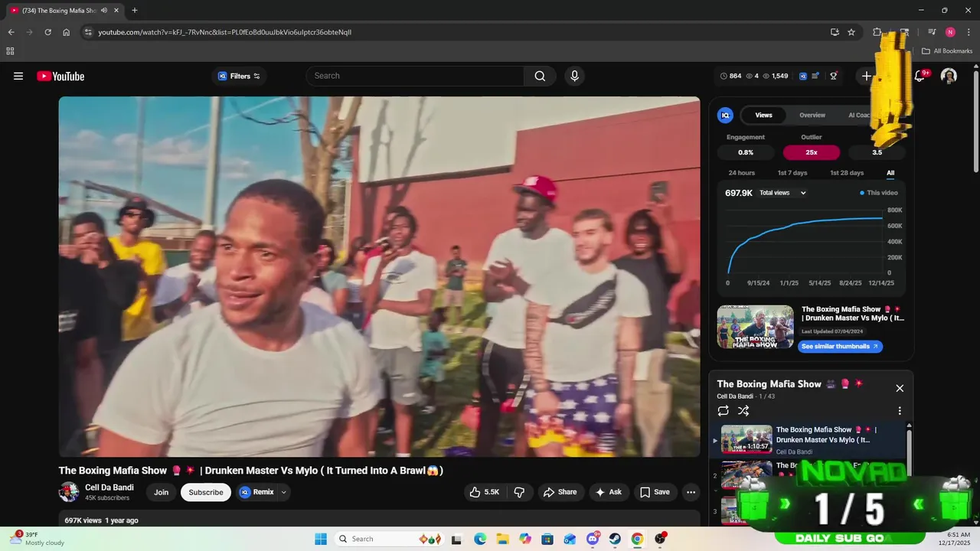The image size is (980, 551).
Task: Reload the page
Action: point(47,32)
